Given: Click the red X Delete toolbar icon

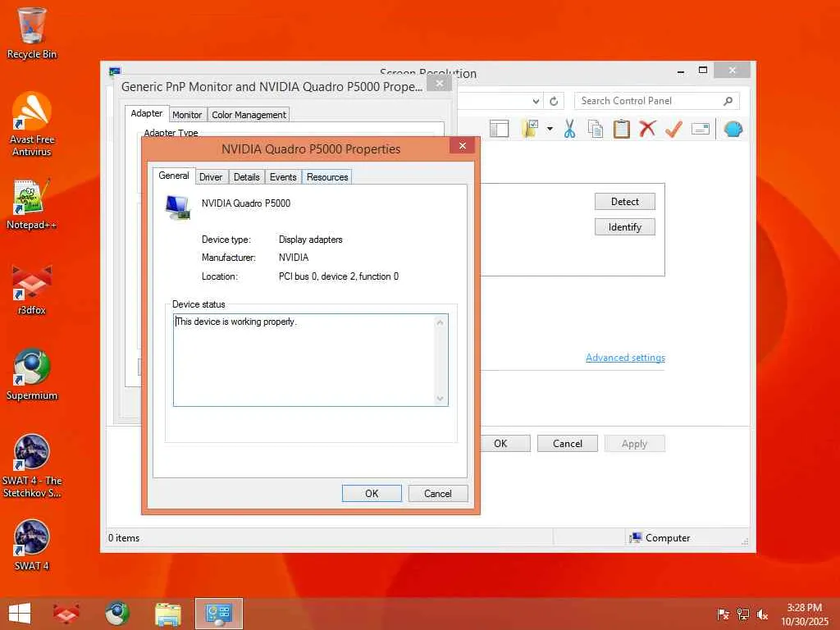Looking at the screenshot, I should [x=648, y=129].
